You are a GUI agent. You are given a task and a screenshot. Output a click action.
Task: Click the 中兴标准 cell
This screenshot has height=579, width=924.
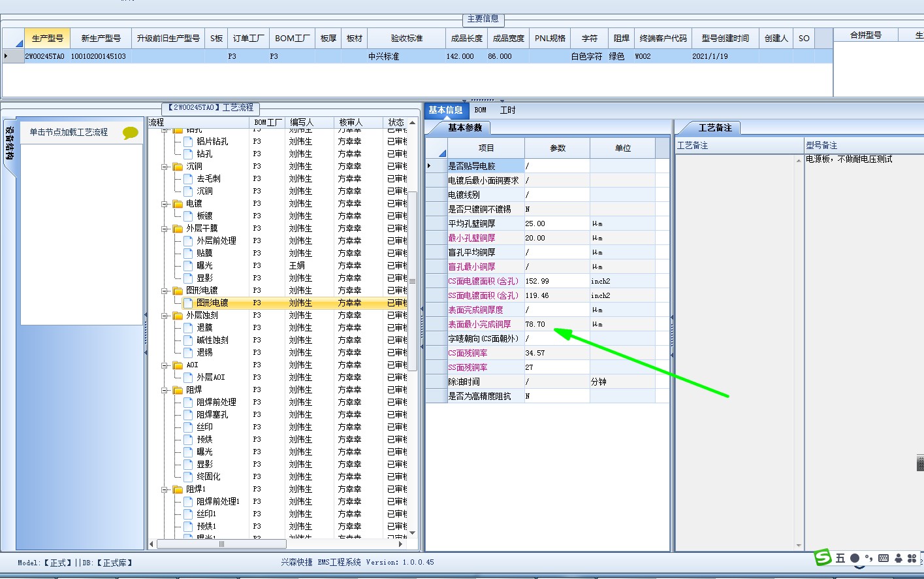pos(407,57)
